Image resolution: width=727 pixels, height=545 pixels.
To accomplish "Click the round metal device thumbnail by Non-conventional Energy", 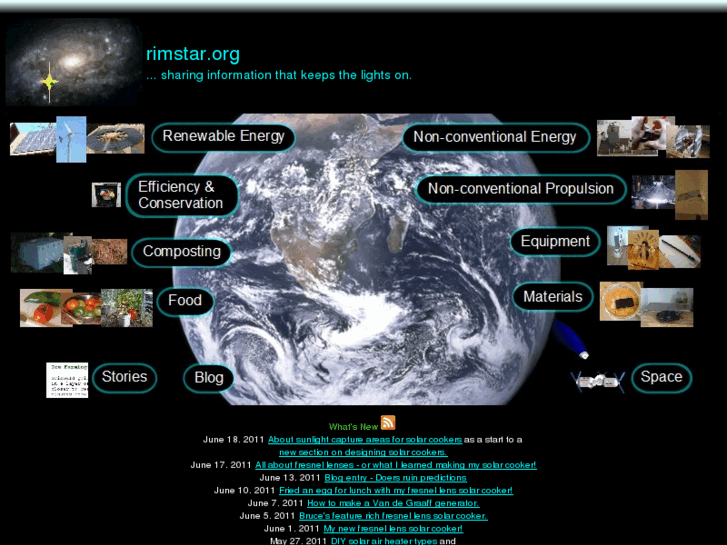I will [688, 141].
